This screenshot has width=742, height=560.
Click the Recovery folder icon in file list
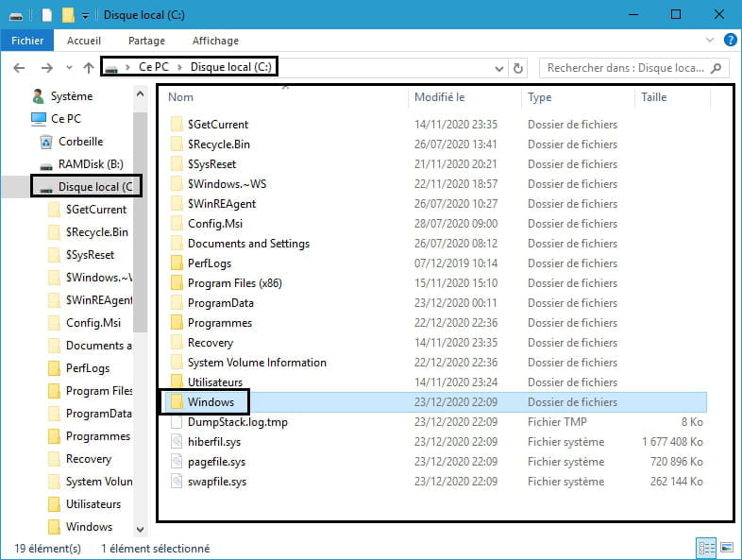coord(177,342)
